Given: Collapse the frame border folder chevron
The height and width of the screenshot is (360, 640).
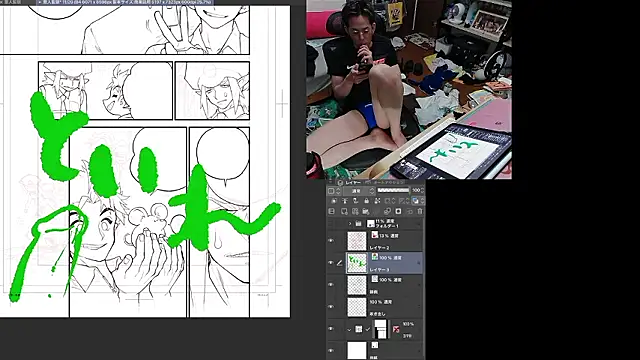Looking at the screenshot, I should click(349, 329).
